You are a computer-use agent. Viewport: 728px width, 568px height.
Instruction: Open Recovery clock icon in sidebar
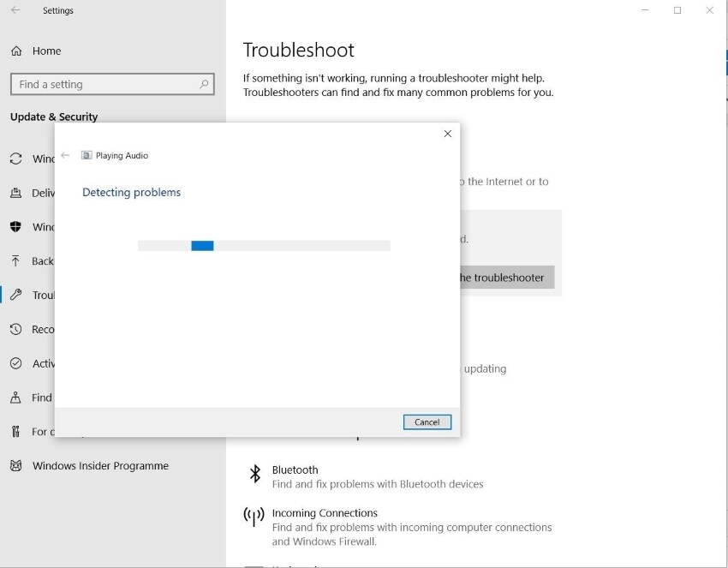(15, 329)
